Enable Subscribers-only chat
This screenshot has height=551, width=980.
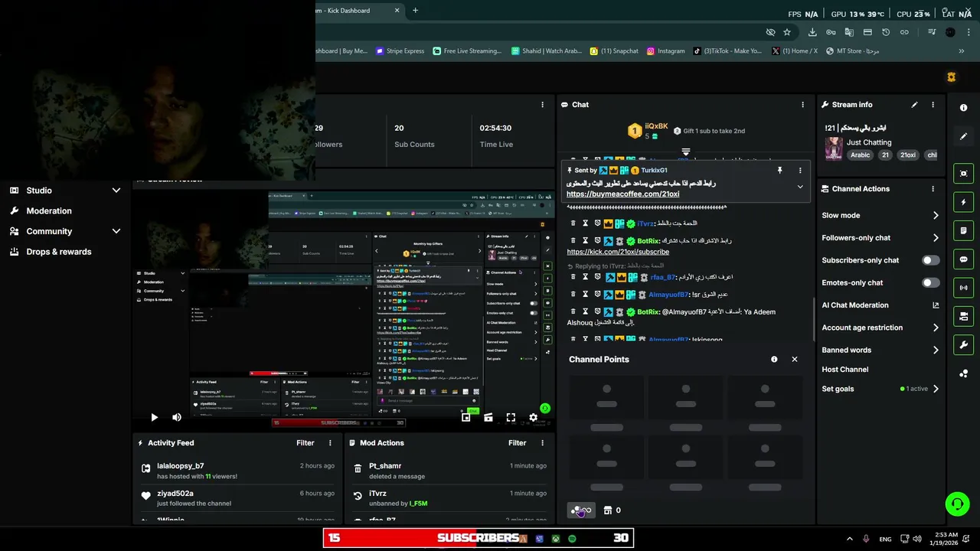[930, 260]
